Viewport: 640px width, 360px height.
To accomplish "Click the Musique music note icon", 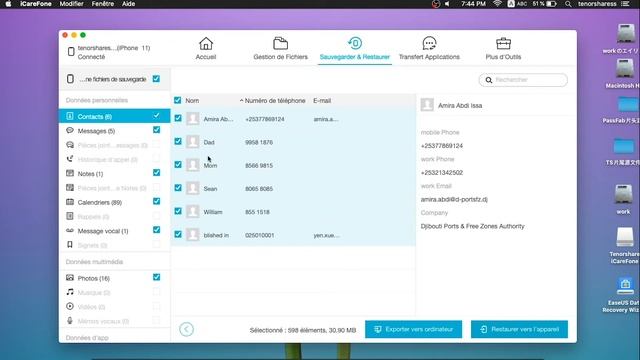I will tap(70, 292).
